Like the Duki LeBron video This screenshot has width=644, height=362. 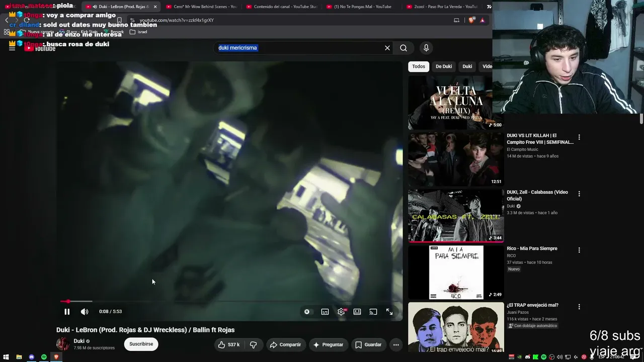[x=228, y=344]
